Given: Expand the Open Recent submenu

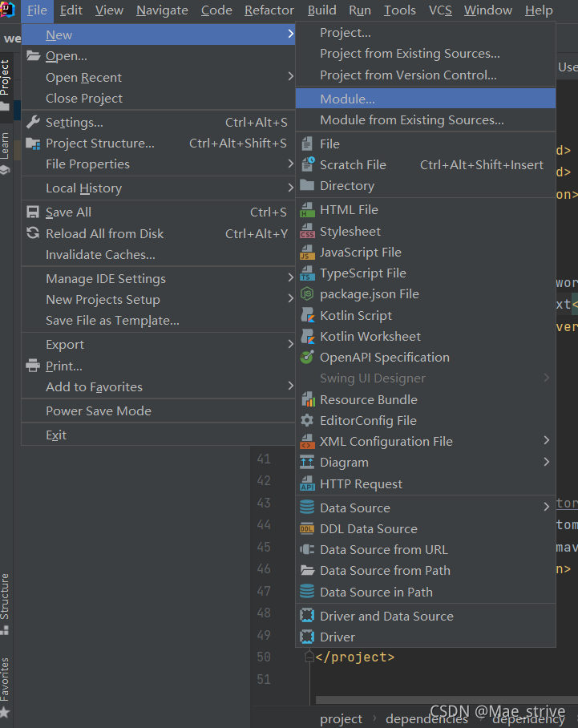Looking at the screenshot, I should (x=291, y=76).
